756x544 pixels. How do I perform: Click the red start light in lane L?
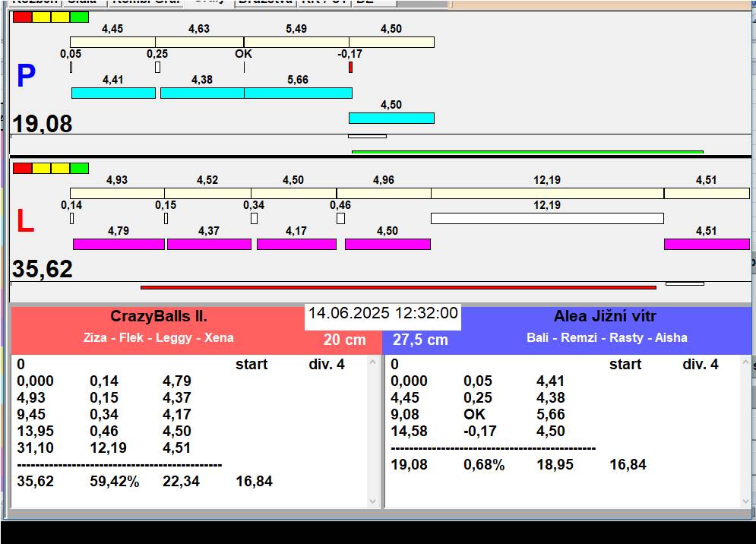tap(22, 168)
